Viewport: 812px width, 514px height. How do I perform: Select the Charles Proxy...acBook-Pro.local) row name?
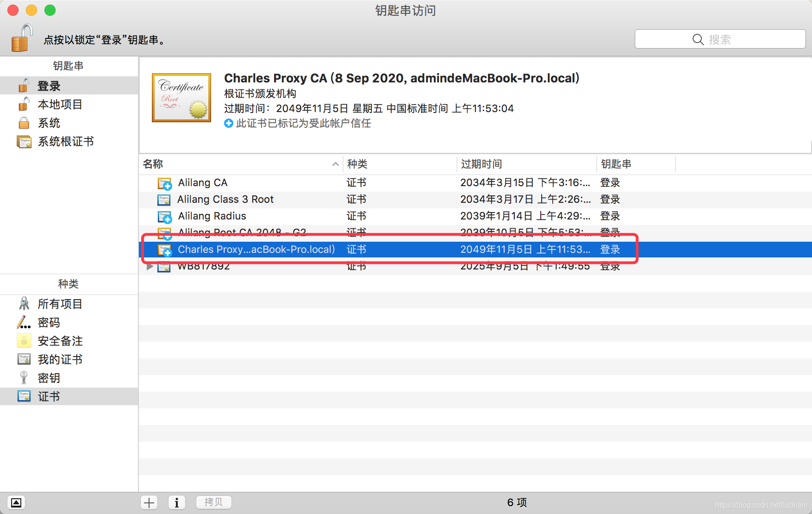[256, 250]
